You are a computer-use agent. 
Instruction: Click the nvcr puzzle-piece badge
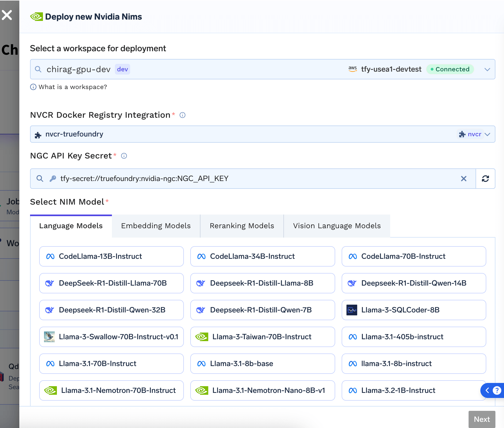point(470,134)
